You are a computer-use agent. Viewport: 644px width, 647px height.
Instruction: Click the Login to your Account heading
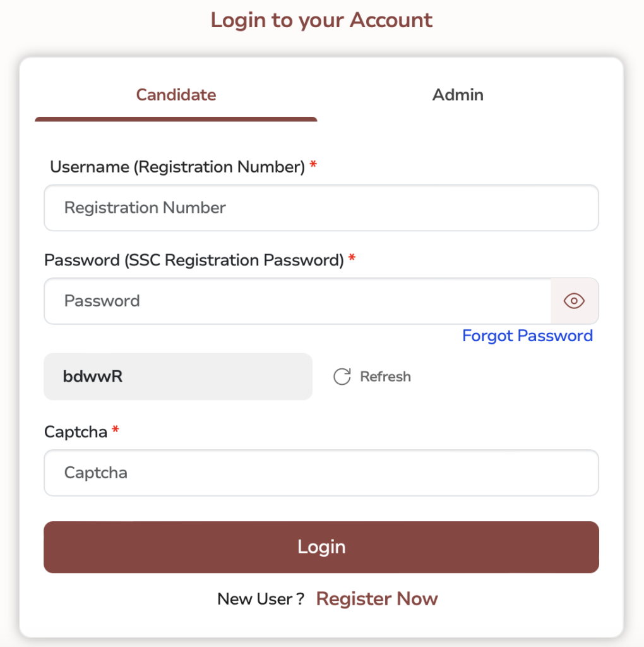coord(321,20)
